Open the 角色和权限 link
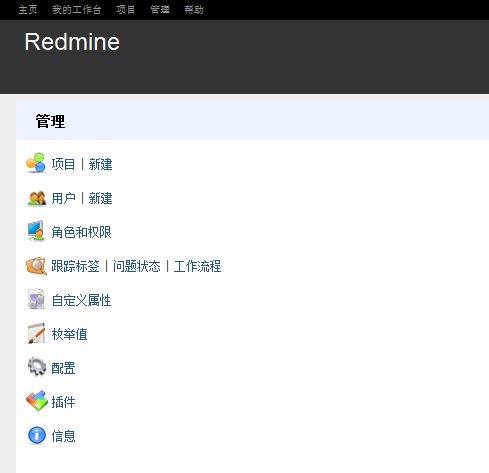 tap(81, 232)
